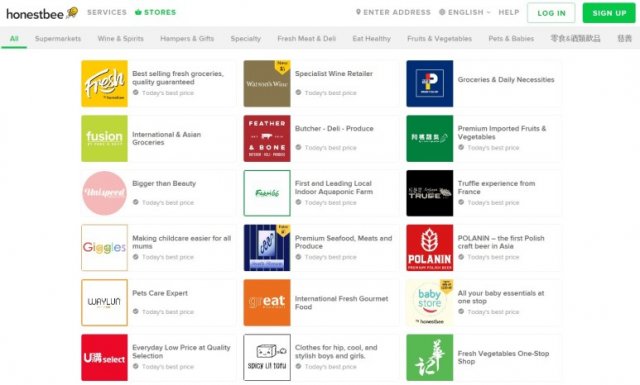Open the Services menu item
Image resolution: width=640 pixels, height=385 pixels.
tap(107, 12)
